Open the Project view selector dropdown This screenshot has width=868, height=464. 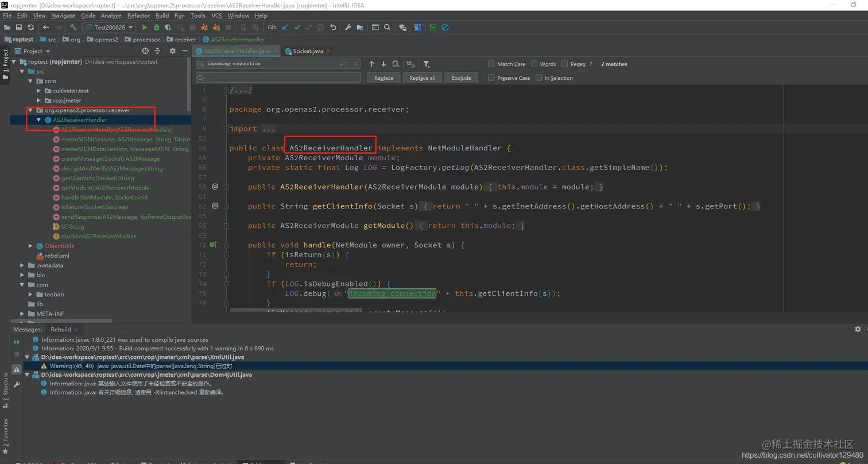tap(33, 51)
